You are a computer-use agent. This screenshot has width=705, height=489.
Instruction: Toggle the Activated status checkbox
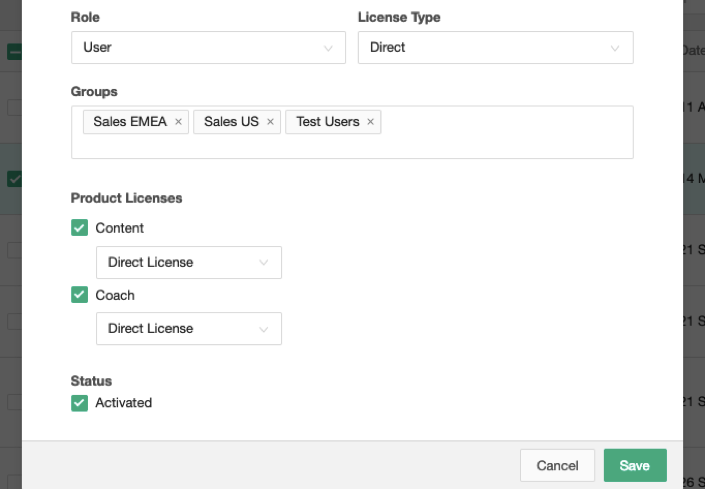(80, 403)
